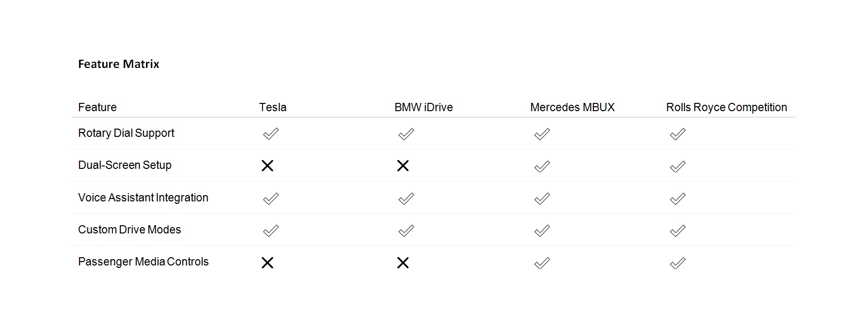The image size is (868, 331).
Task: Click the Tesla column header
Action: click(273, 107)
